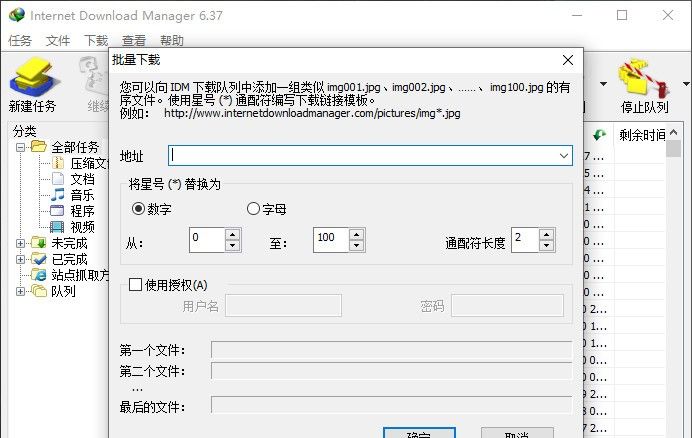This screenshot has height=438, width=692.
Task: Select the Compressed (压缩文件) category icon
Action: pyautogui.click(x=58, y=162)
